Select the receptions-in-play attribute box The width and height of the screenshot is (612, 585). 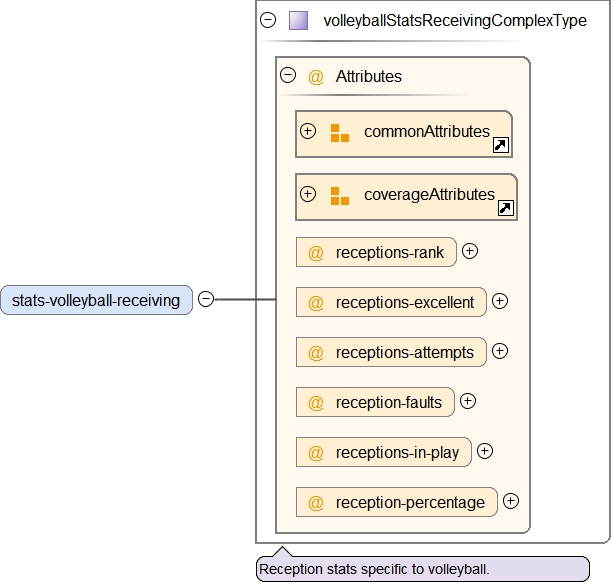click(x=384, y=452)
